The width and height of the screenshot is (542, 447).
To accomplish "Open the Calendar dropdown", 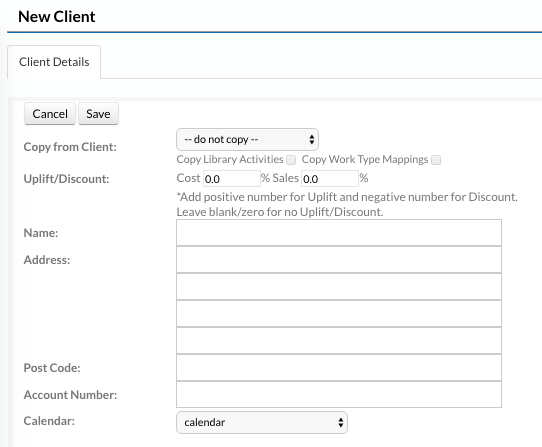I will click(262, 422).
